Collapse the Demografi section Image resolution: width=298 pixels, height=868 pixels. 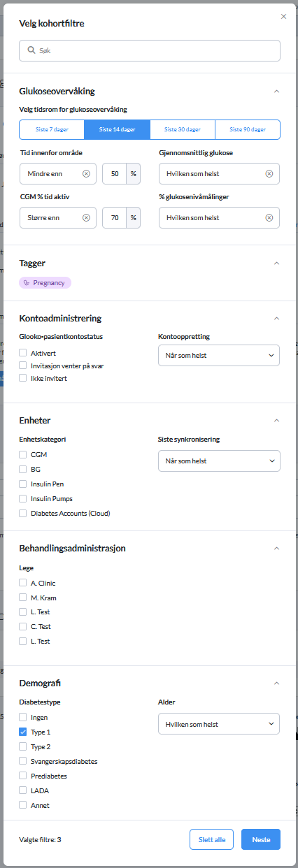276,683
